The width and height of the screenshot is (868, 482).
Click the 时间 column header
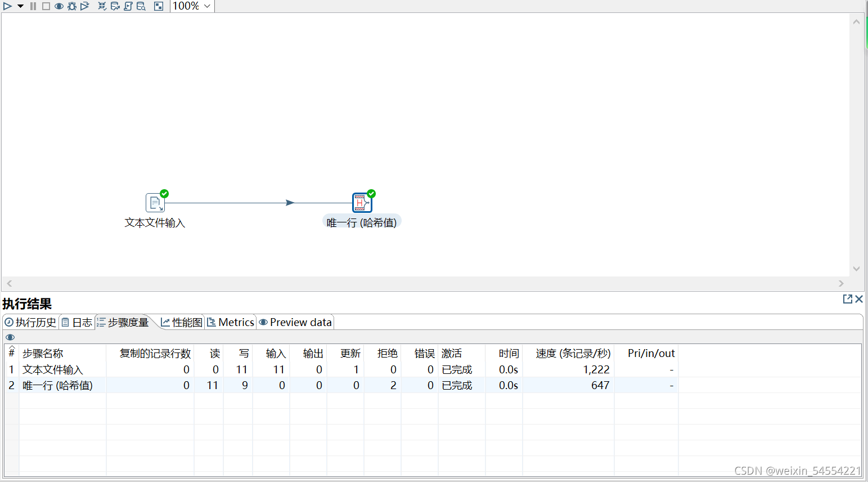pyautogui.click(x=504, y=354)
